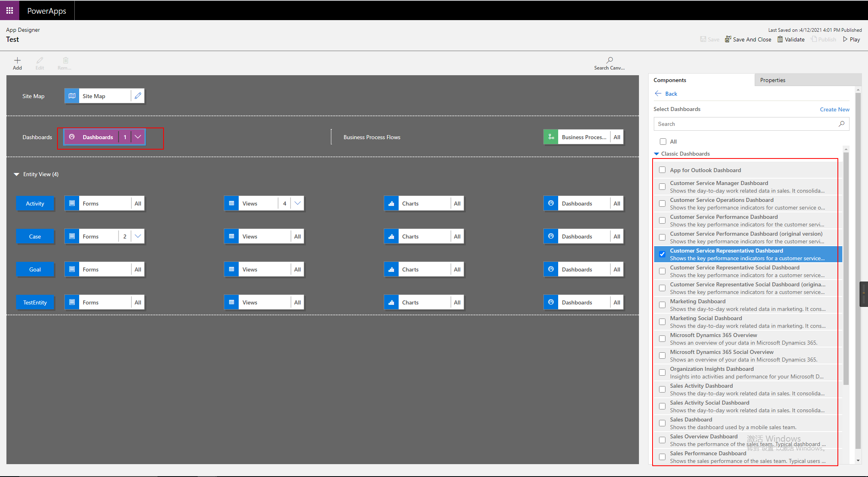Click the Validate clipboard icon
868x477 pixels.
[780, 39]
